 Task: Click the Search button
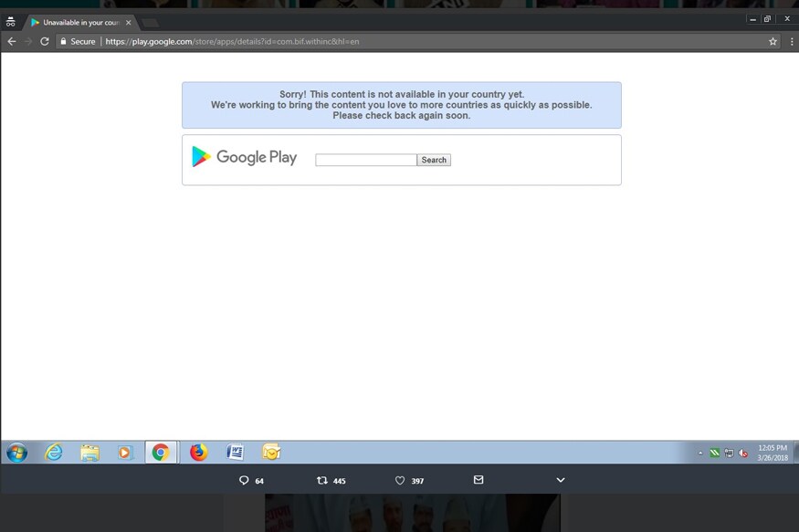click(434, 160)
